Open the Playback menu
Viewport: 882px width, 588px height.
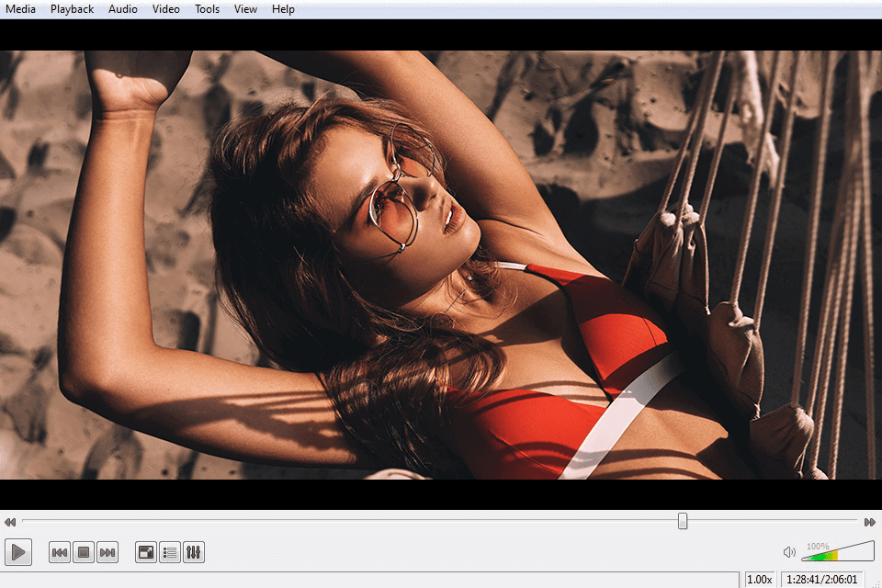click(72, 9)
